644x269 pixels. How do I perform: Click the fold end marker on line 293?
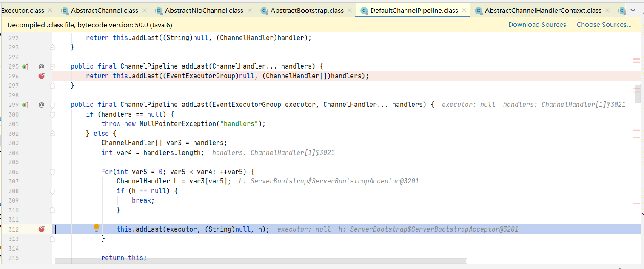click(x=52, y=47)
